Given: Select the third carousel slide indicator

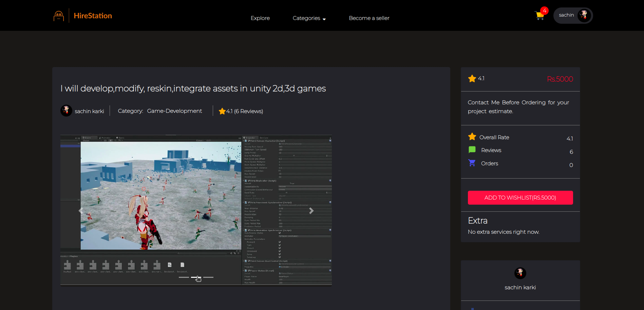Looking at the screenshot, I should (208, 277).
